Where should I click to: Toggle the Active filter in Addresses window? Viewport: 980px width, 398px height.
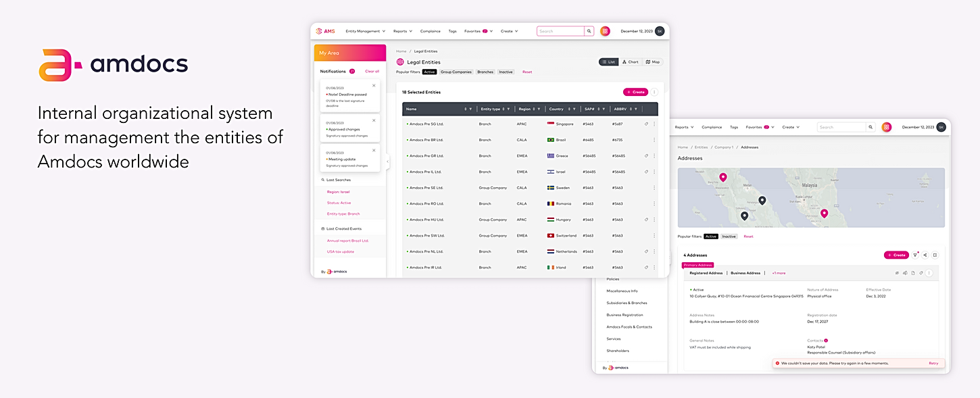(x=711, y=237)
